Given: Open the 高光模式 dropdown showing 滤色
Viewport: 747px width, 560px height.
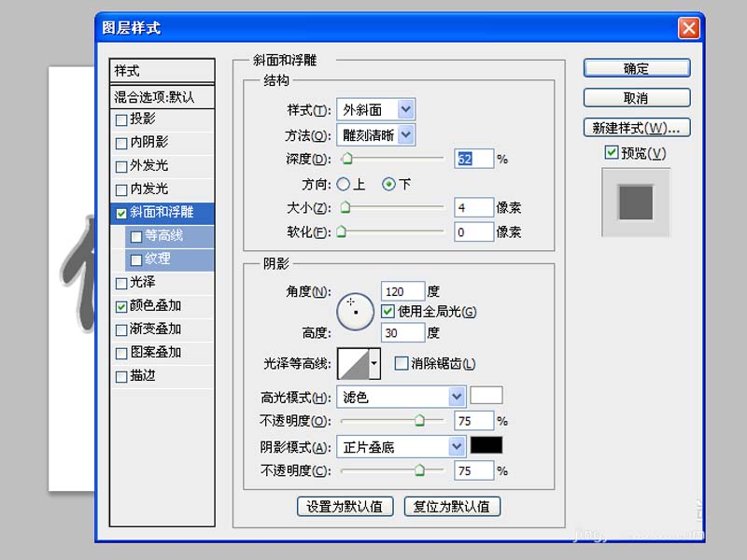Looking at the screenshot, I should pyautogui.click(x=402, y=397).
